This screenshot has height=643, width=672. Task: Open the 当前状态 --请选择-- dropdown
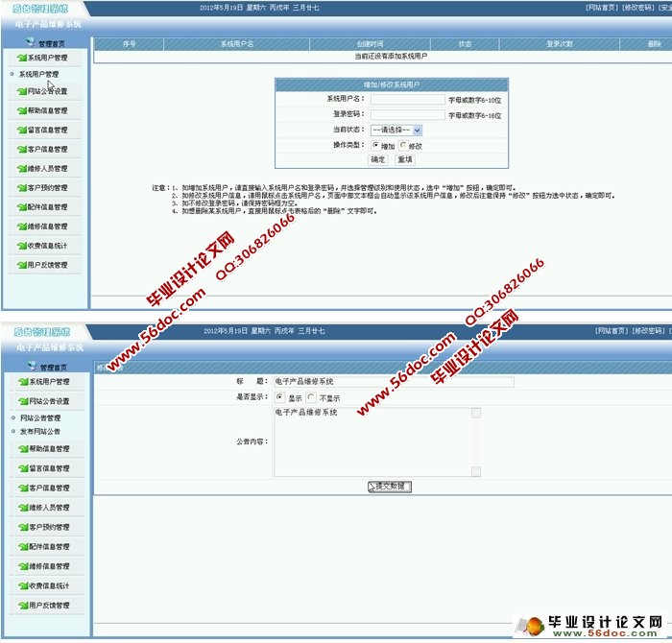pyautogui.click(x=396, y=130)
